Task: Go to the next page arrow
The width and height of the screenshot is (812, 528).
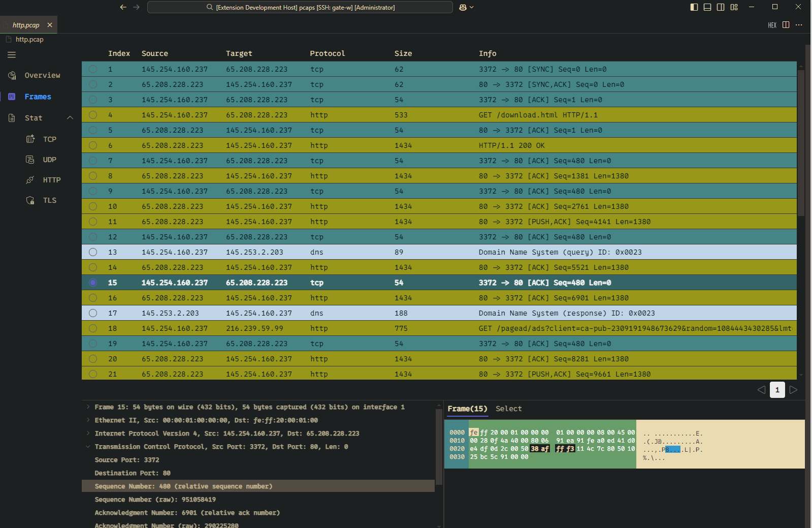Action: (x=793, y=390)
